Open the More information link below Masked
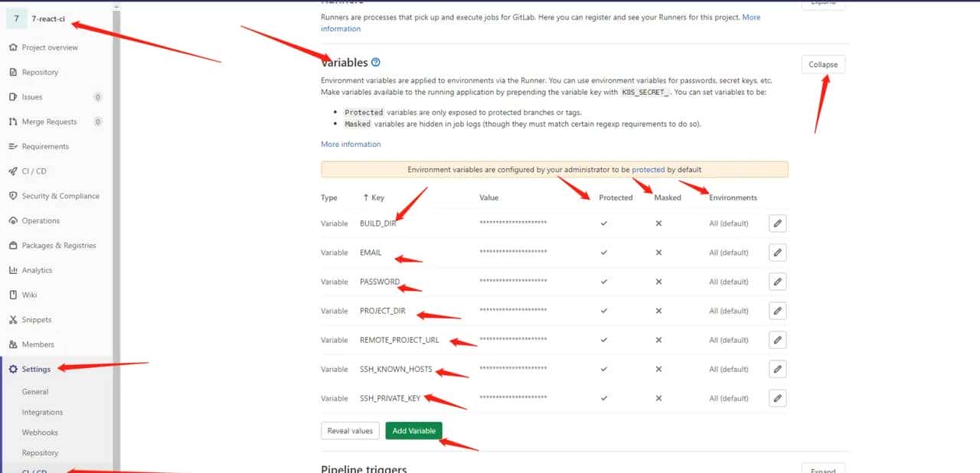This screenshot has width=980, height=473. pyautogui.click(x=351, y=144)
